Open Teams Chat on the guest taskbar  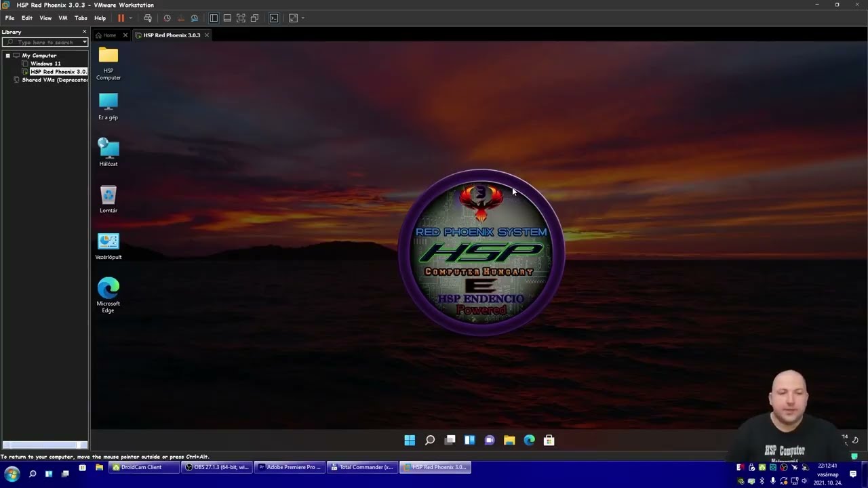pyautogui.click(x=490, y=441)
